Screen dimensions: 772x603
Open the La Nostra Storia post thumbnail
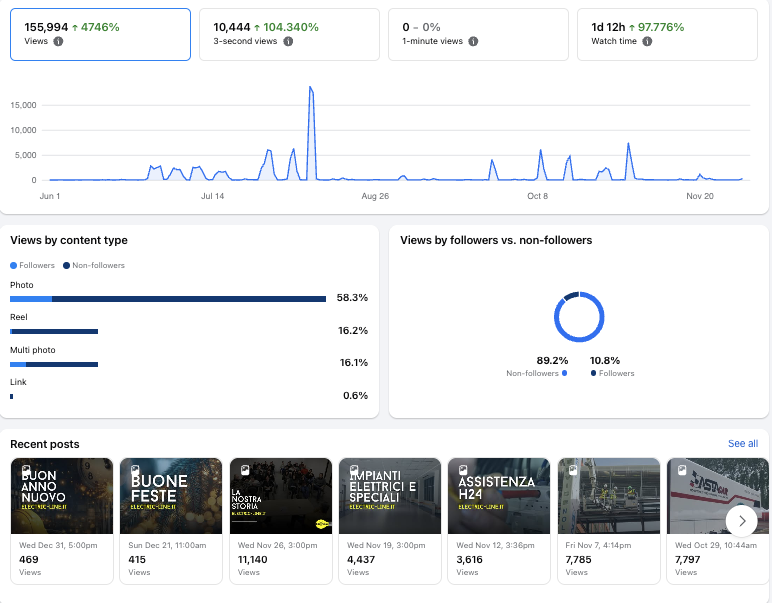pos(281,496)
